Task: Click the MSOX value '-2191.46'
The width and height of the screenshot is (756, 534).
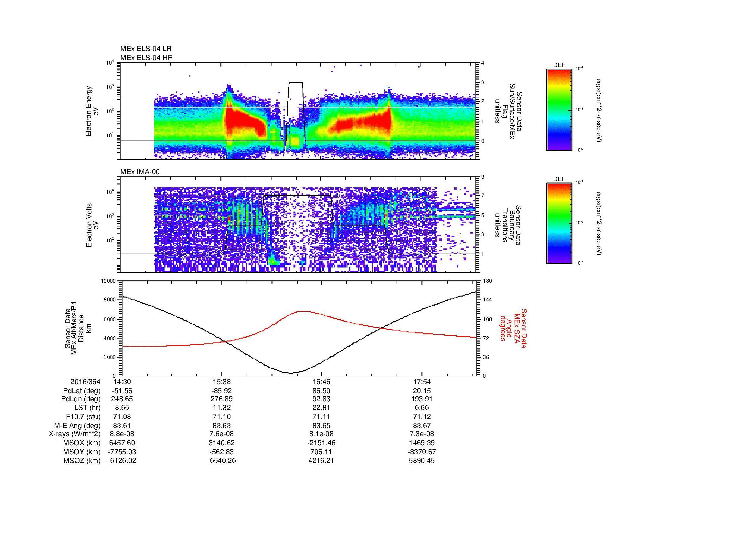Action: pos(321,443)
